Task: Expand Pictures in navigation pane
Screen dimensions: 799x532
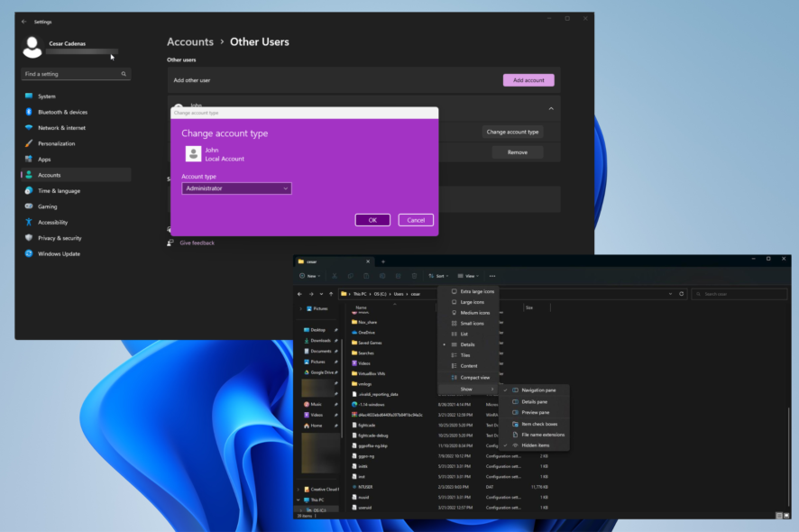Action: click(x=300, y=308)
